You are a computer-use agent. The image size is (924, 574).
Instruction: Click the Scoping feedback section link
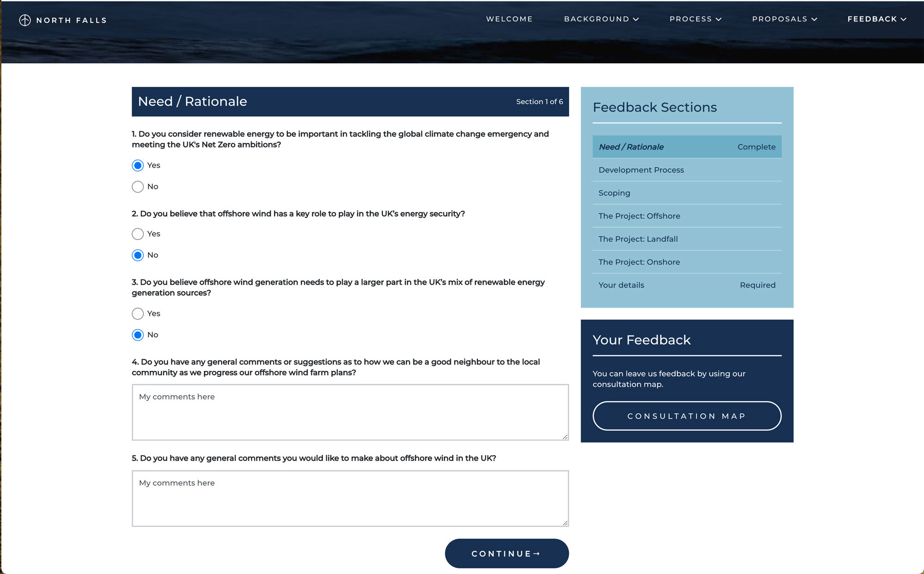click(x=614, y=193)
